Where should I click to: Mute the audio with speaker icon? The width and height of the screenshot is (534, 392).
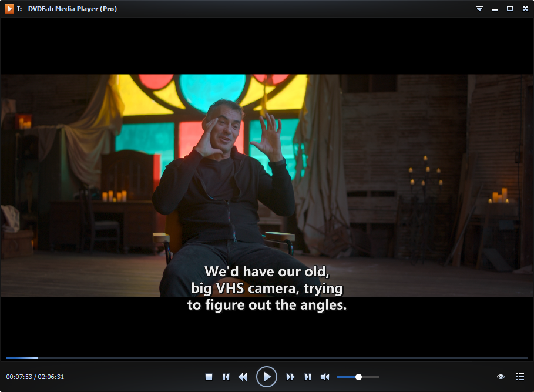pos(324,377)
